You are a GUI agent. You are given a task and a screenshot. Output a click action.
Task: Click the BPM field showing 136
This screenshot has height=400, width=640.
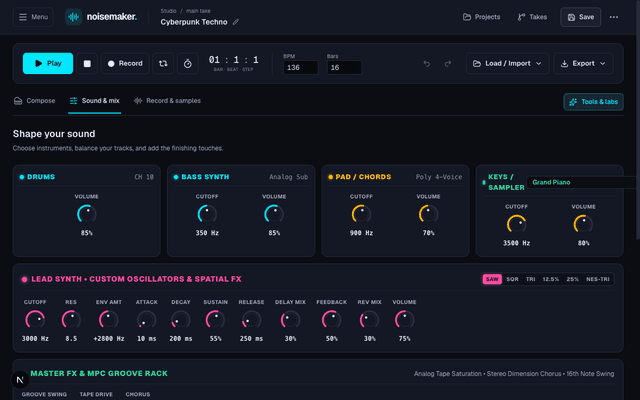pos(300,67)
